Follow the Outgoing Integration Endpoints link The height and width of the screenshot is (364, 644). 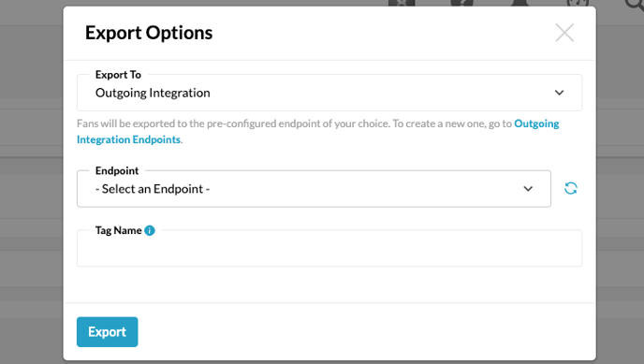click(x=318, y=131)
